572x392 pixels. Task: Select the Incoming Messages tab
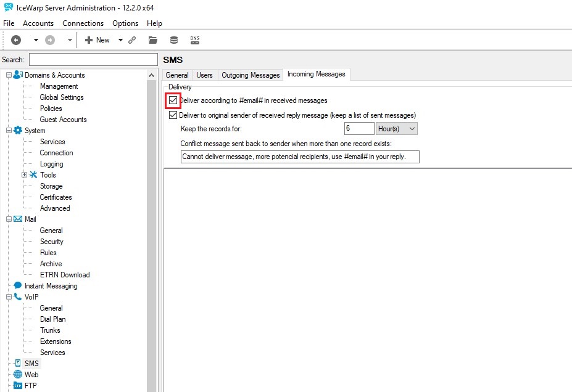click(317, 74)
